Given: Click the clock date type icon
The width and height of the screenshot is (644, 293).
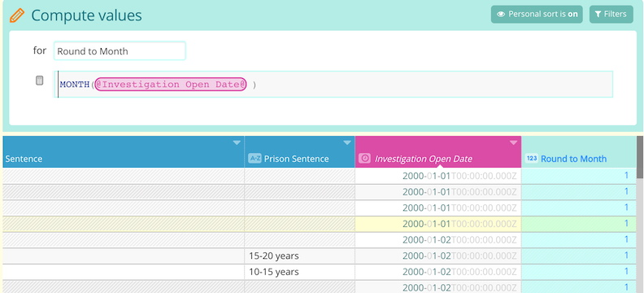Looking at the screenshot, I should 365,159.
